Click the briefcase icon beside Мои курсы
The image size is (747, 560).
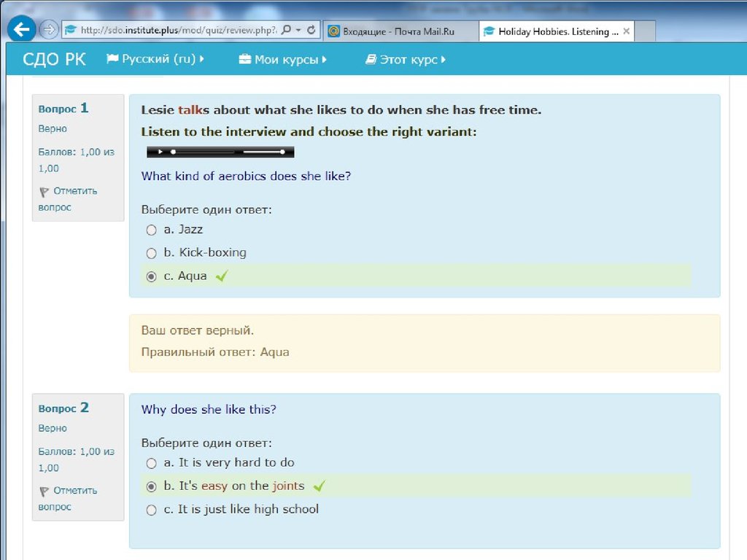click(x=245, y=59)
